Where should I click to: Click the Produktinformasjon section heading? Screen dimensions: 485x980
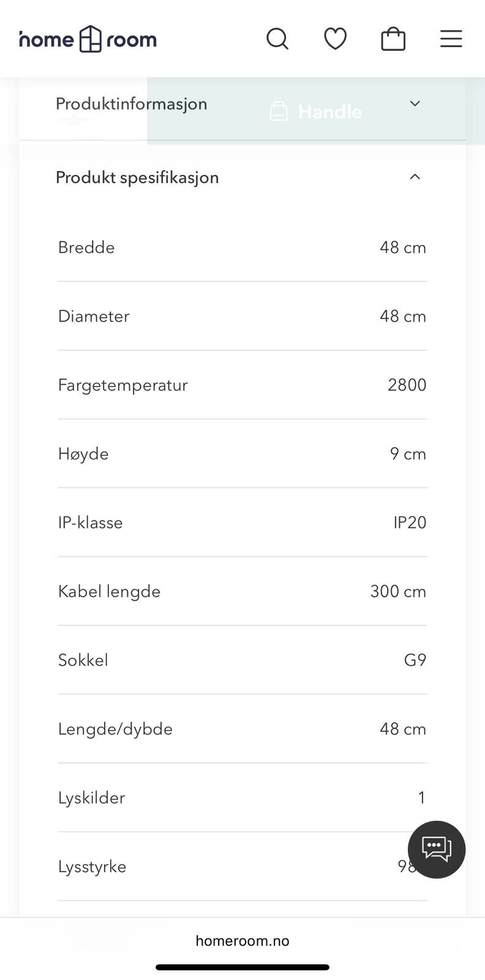[x=131, y=104]
